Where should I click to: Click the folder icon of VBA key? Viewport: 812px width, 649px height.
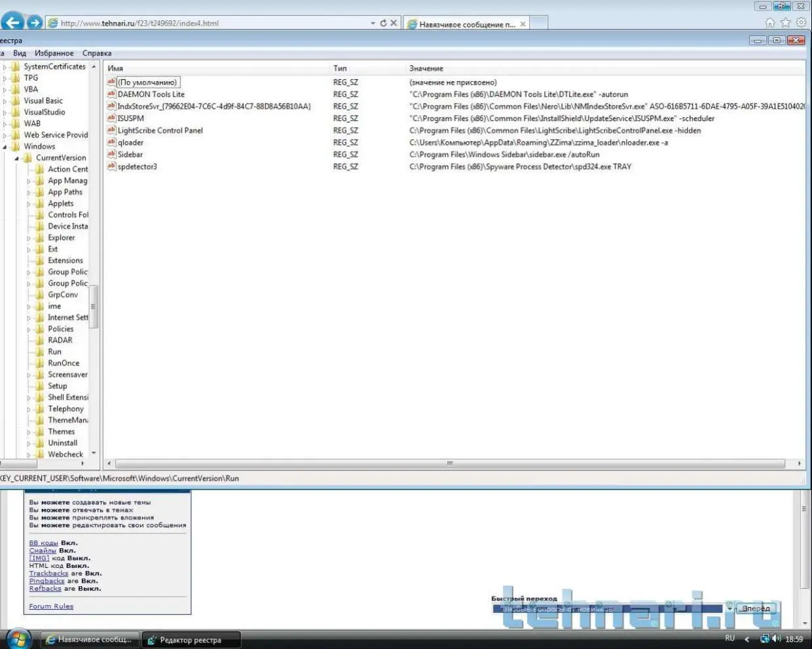click(16, 89)
